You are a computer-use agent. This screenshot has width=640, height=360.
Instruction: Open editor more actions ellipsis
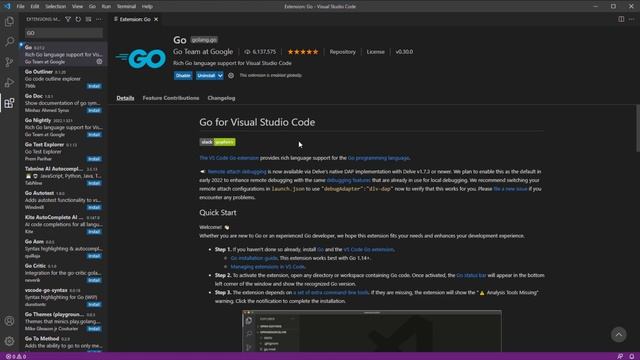[631, 19]
